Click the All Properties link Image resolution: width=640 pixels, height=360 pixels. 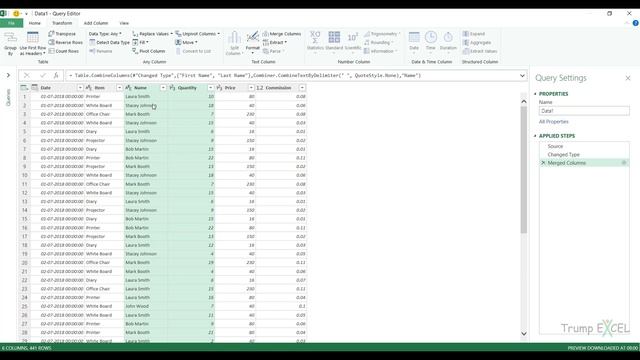(553, 122)
